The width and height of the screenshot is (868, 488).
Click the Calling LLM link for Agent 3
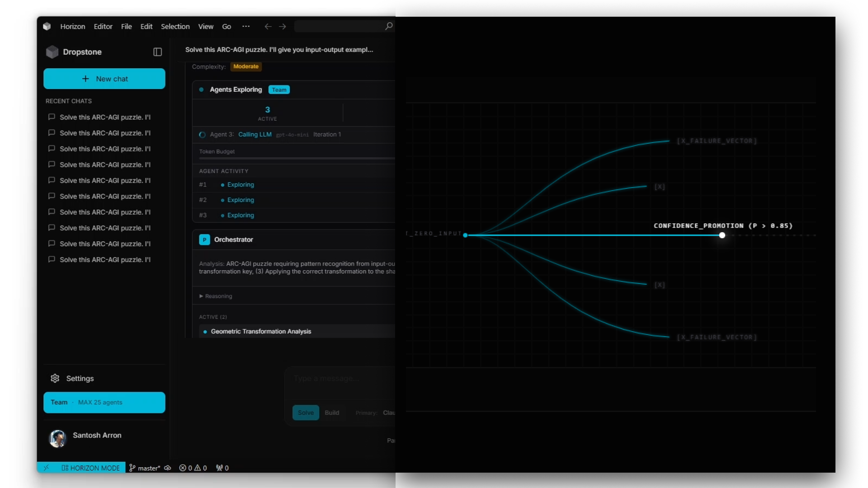(255, 134)
